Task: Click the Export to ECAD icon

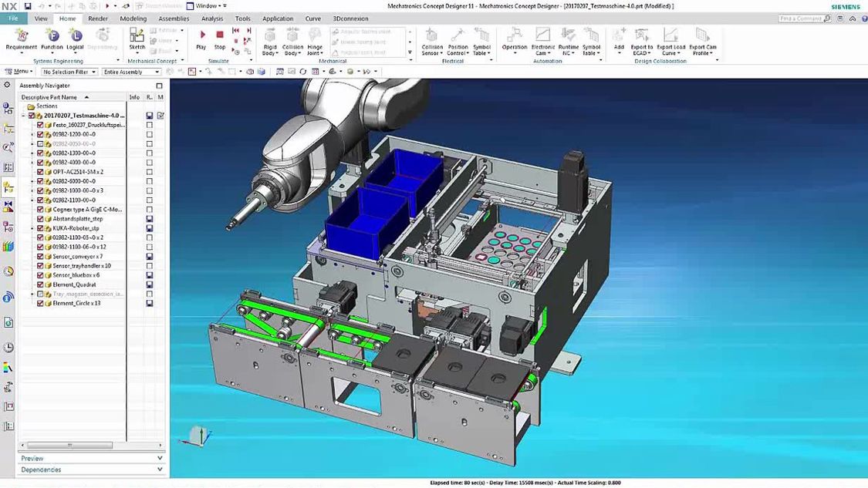Action: [x=642, y=35]
